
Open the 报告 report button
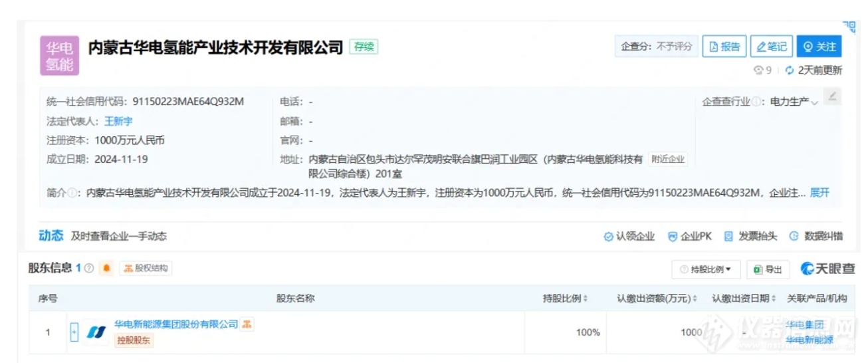point(724,47)
